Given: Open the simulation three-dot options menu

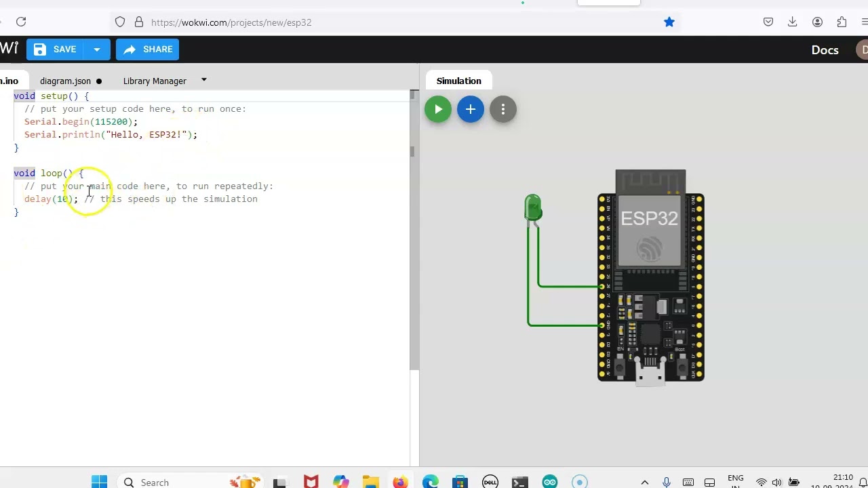Looking at the screenshot, I should click(x=503, y=109).
